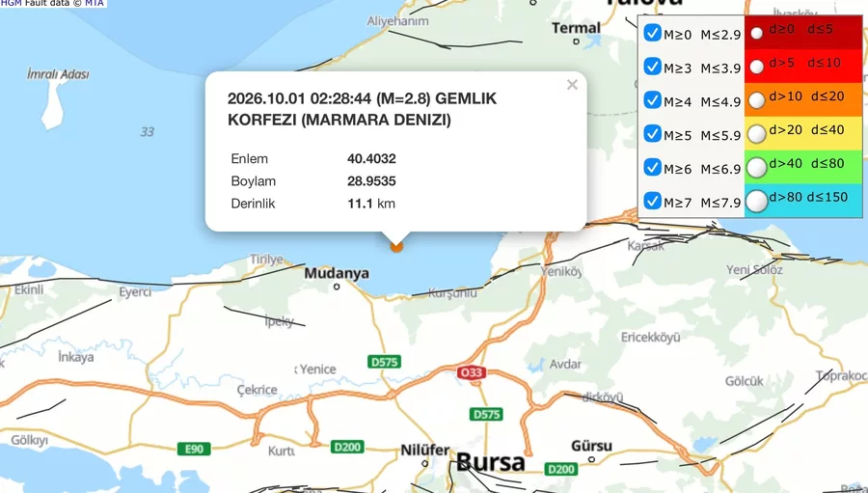Click the d>40 d≤80 green legend circle
The width and height of the screenshot is (868, 493).
click(757, 167)
